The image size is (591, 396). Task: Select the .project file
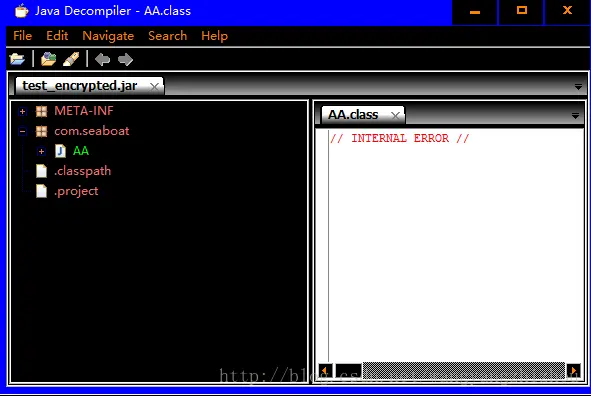(x=76, y=191)
